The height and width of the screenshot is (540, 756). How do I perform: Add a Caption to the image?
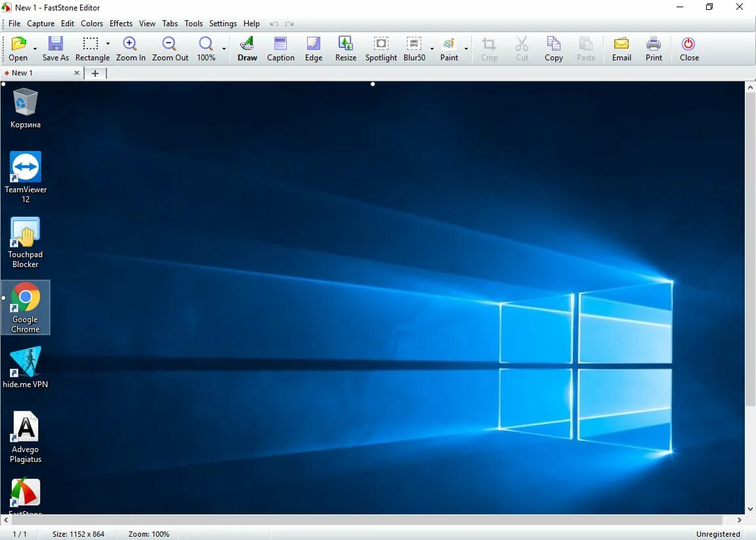(x=281, y=49)
